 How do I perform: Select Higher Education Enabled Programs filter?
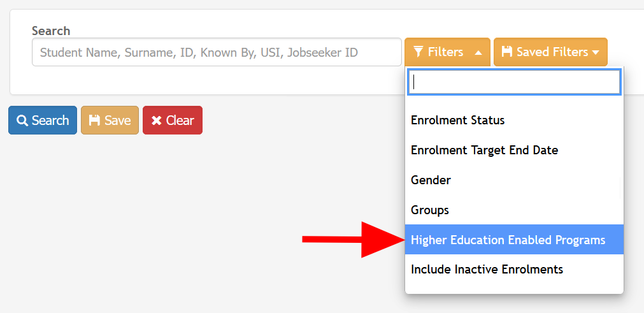click(x=514, y=240)
